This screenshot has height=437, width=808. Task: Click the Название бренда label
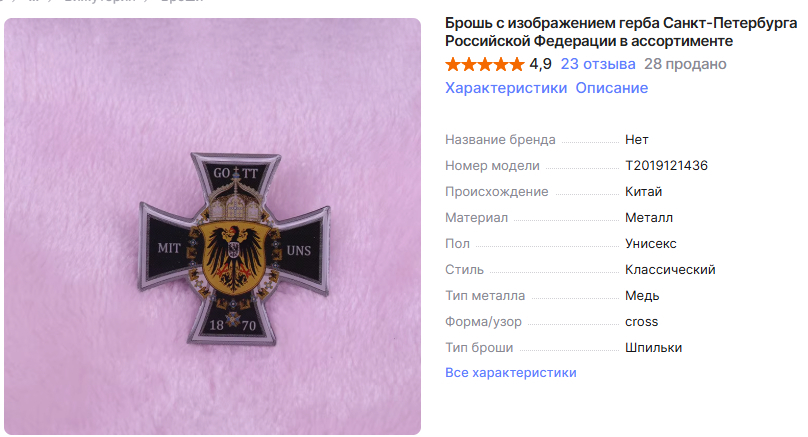[500, 140]
